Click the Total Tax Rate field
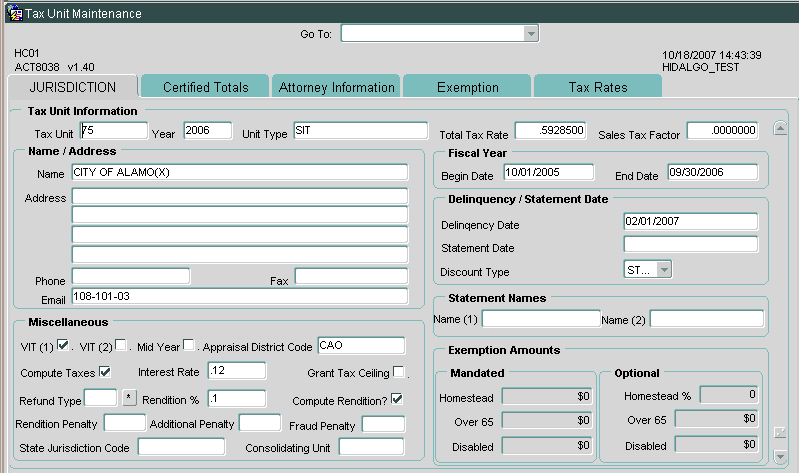Screen dimensions: 799x473 tap(550, 130)
